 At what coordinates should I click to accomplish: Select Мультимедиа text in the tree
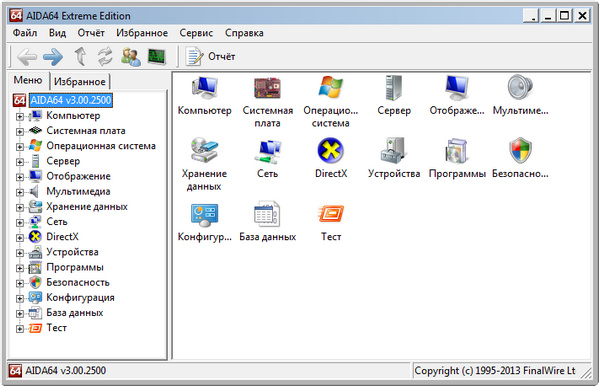[x=78, y=191]
